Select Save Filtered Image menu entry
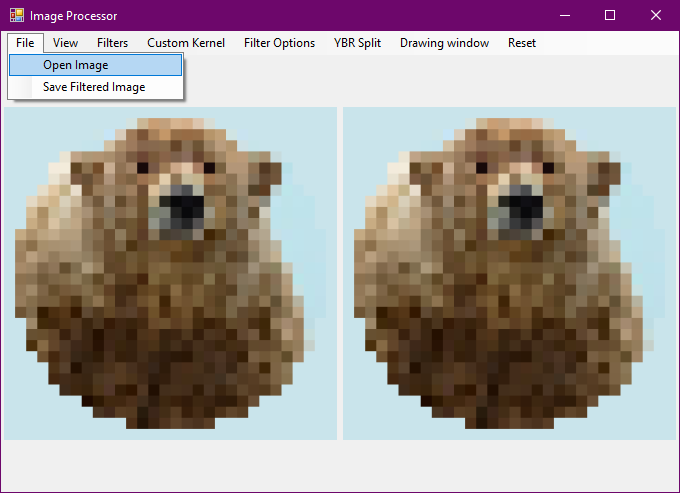The image size is (680, 493). (x=96, y=87)
